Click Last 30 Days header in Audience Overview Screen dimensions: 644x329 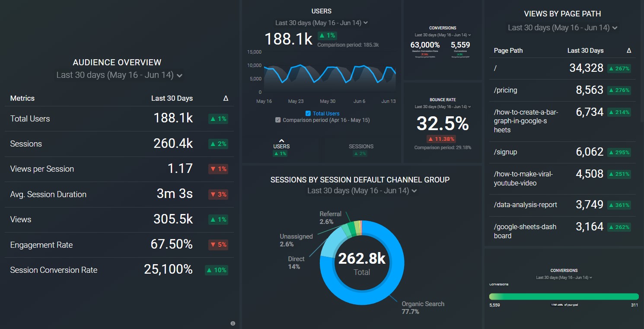(172, 99)
